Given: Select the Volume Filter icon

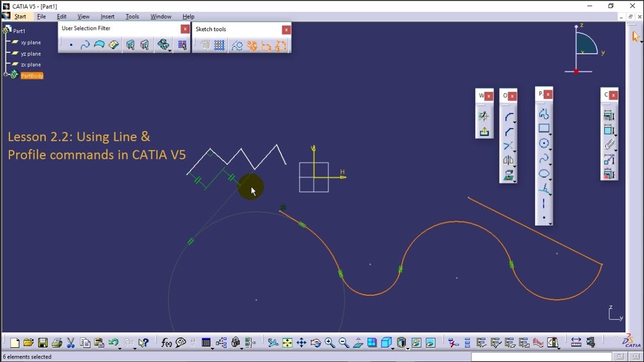Looking at the screenshot, I should point(113,45).
